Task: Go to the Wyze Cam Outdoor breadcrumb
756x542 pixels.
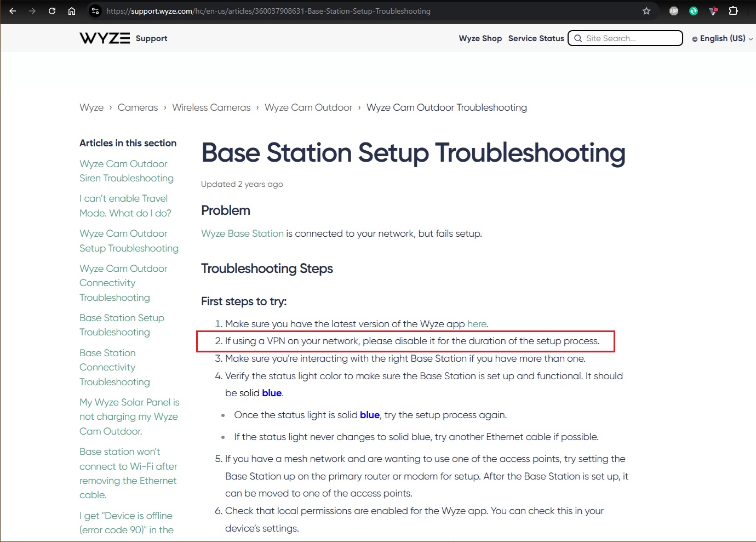Action: (308, 107)
